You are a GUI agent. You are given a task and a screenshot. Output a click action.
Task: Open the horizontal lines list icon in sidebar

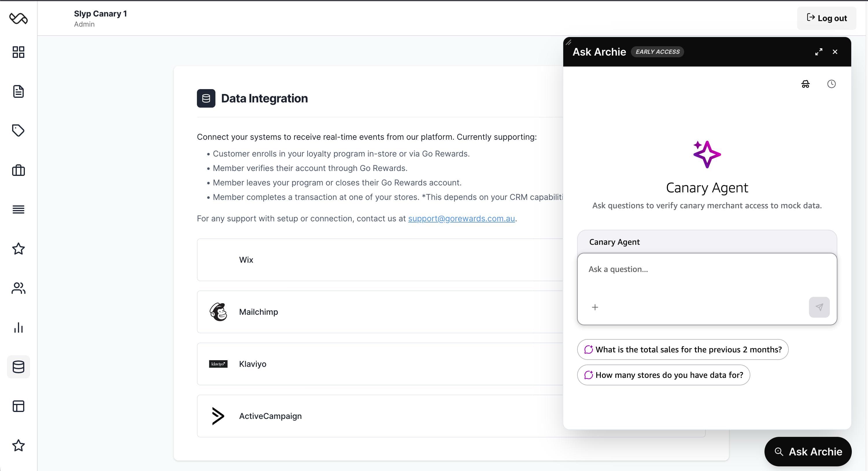18,209
